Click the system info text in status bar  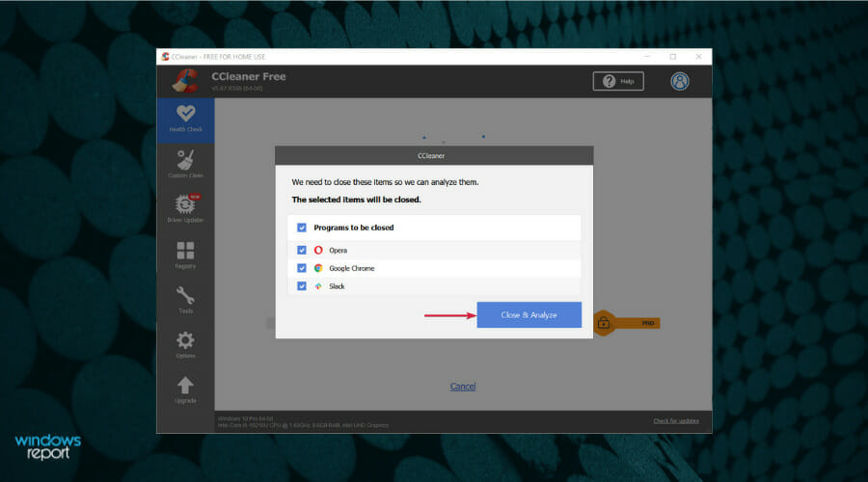coord(304,422)
